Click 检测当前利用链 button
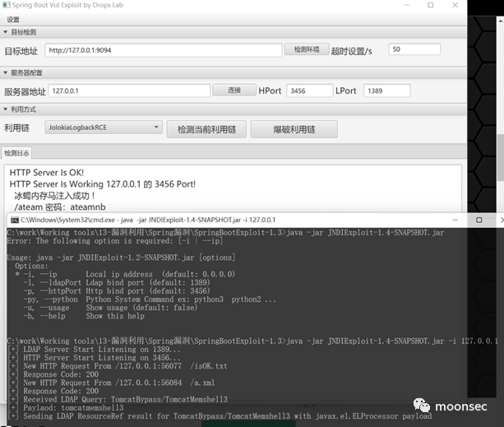The image size is (504, 427). click(206, 129)
